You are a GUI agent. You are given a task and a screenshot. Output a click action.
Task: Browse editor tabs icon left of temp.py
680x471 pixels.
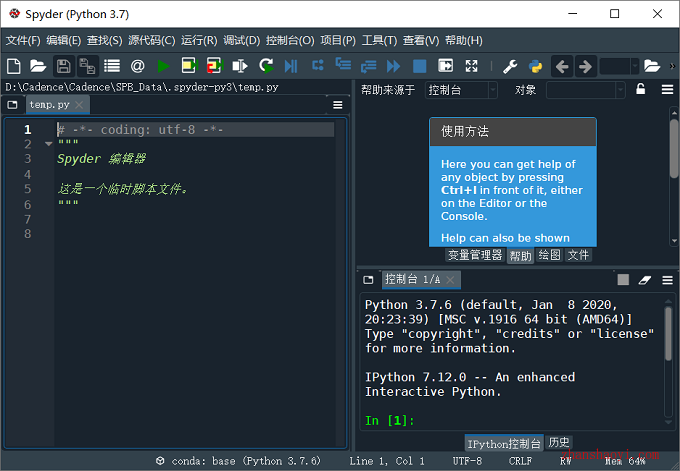tap(13, 105)
